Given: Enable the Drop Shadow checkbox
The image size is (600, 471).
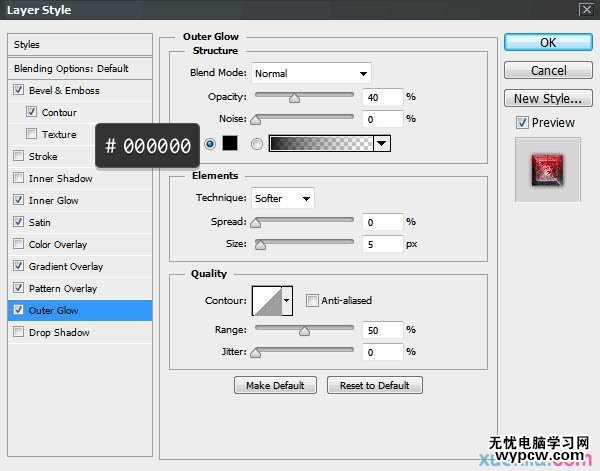Looking at the screenshot, I should pyautogui.click(x=18, y=332).
